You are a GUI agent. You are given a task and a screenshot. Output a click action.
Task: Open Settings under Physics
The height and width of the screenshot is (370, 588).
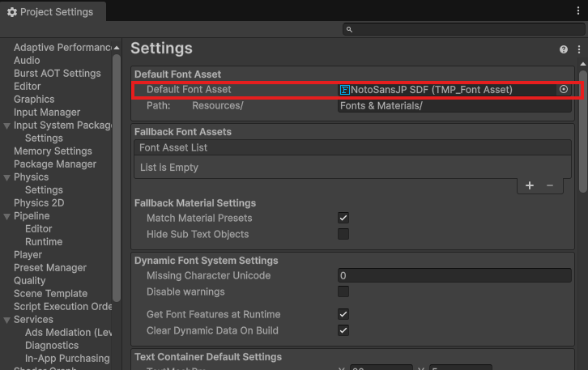44,189
